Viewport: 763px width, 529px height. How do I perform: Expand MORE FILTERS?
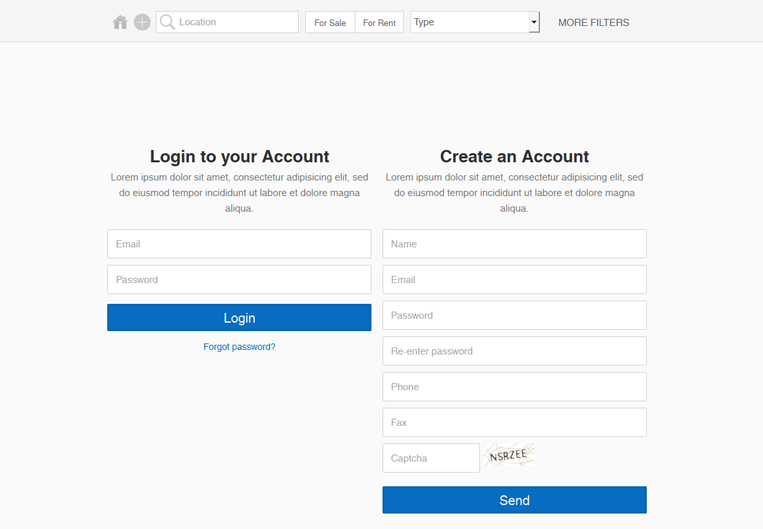coord(594,22)
